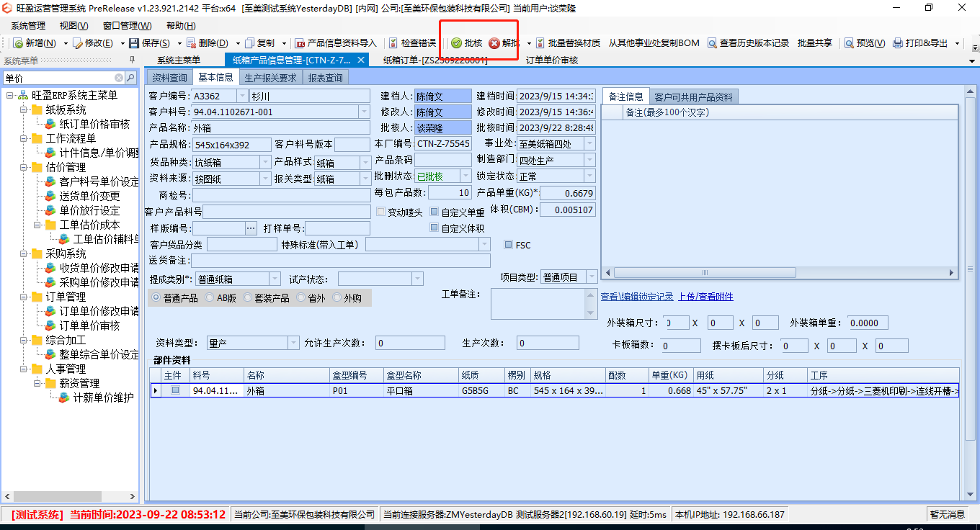Open the 新增 button dropdown arrow
This screenshot has width=980, height=530.
click(x=66, y=43)
